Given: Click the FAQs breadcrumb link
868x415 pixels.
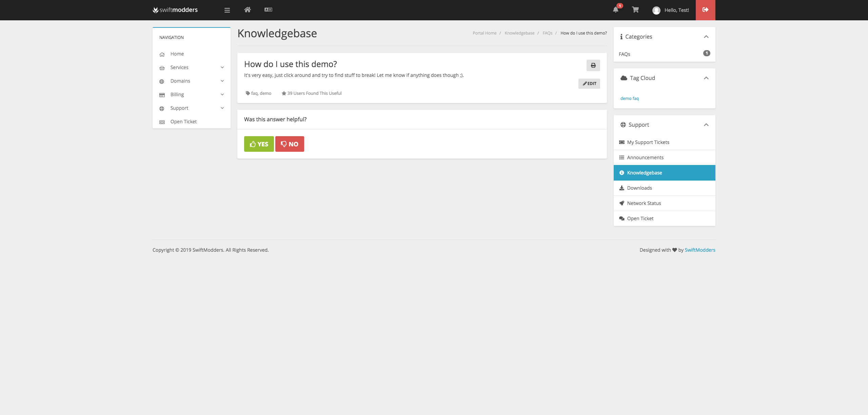Looking at the screenshot, I should pyautogui.click(x=547, y=33).
